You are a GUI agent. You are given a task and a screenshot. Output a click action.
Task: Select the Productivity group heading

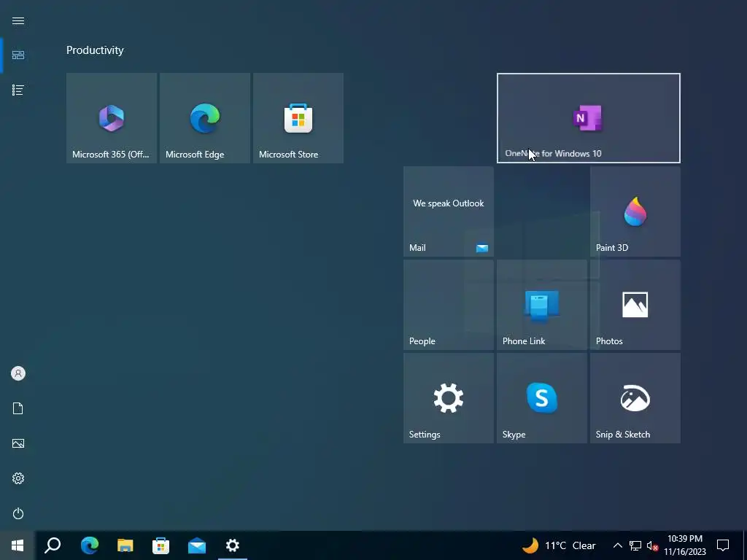coord(95,50)
